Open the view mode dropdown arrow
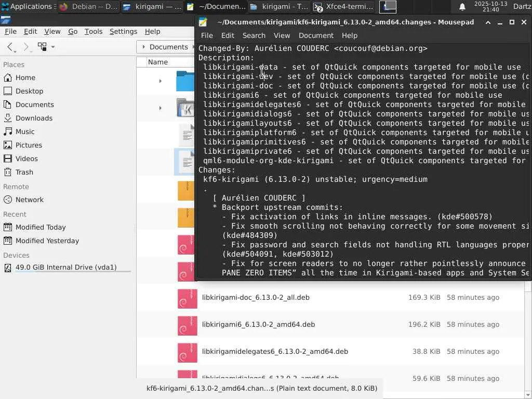 pos(53,47)
